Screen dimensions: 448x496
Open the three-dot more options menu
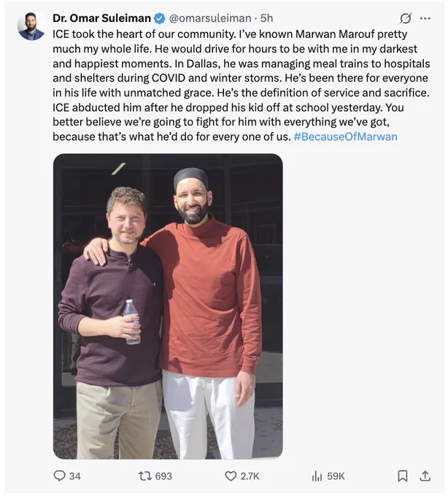[425, 18]
